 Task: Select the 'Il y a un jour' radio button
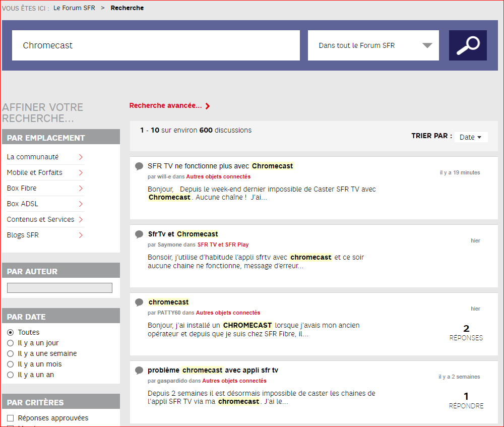pyautogui.click(x=10, y=343)
